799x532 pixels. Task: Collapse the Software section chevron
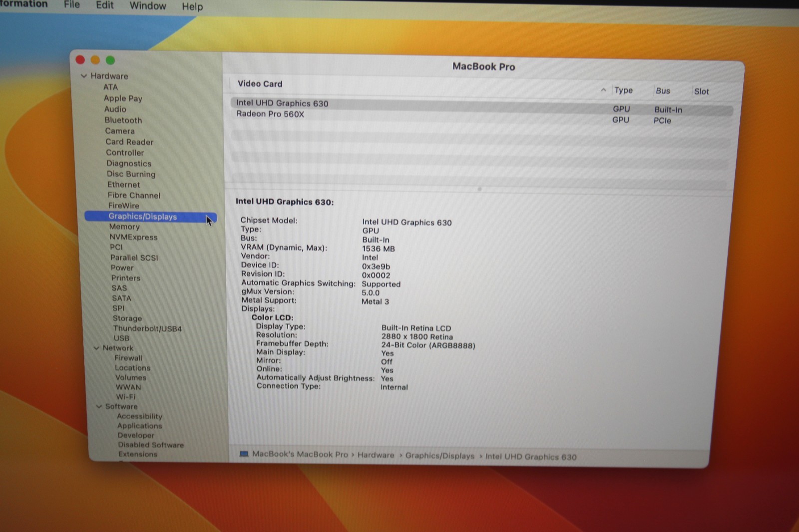coord(99,406)
